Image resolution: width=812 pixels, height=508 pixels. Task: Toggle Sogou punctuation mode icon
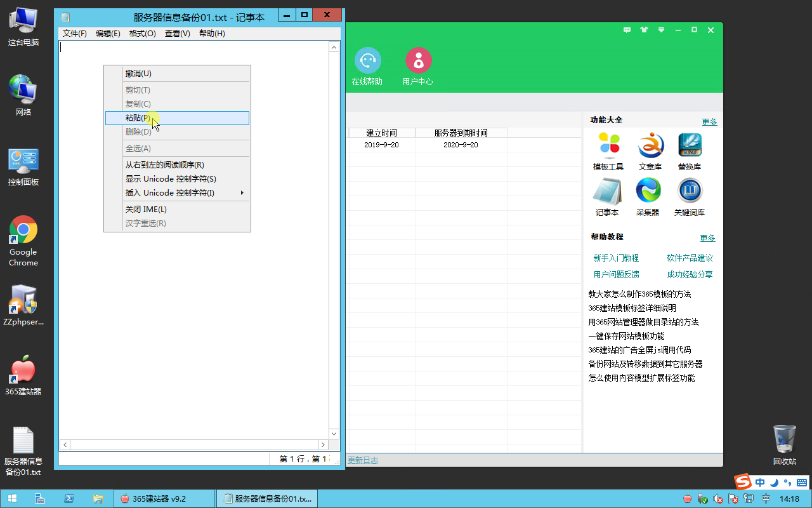click(788, 483)
